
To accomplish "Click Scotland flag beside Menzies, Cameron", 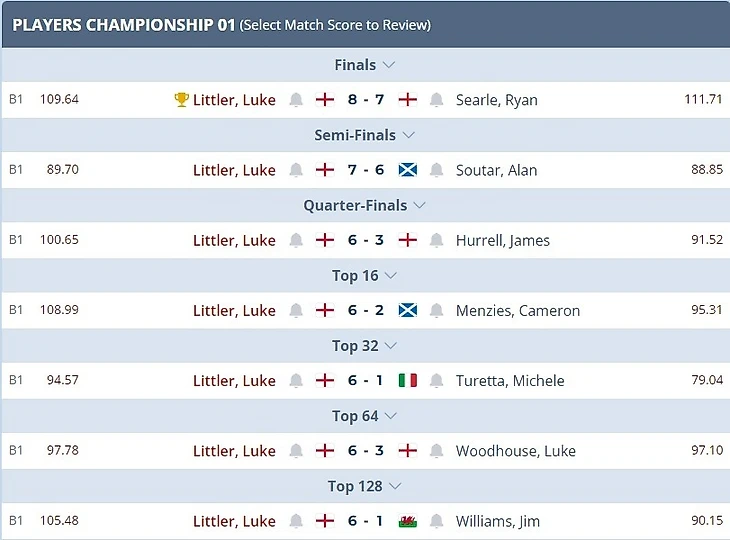I will tap(407, 310).
